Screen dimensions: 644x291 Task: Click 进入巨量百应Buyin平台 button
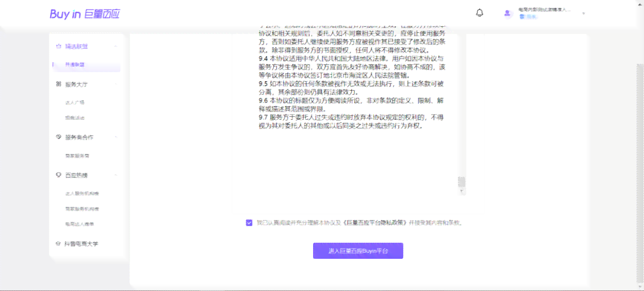tap(358, 251)
